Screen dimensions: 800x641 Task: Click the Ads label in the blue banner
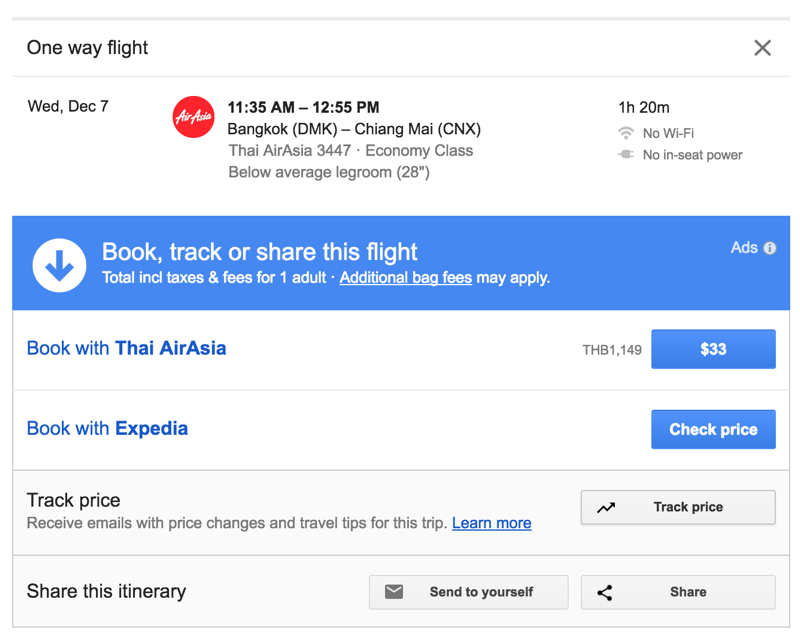(744, 248)
